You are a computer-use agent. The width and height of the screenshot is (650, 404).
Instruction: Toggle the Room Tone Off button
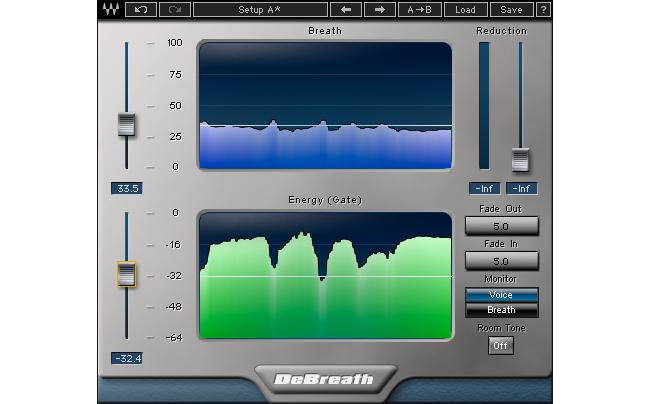(x=500, y=345)
